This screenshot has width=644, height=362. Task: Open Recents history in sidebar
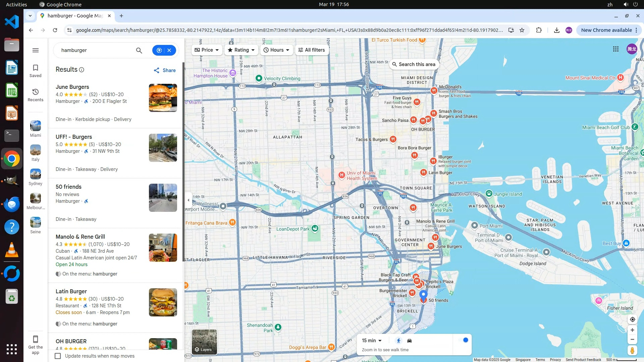pyautogui.click(x=36, y=95)
